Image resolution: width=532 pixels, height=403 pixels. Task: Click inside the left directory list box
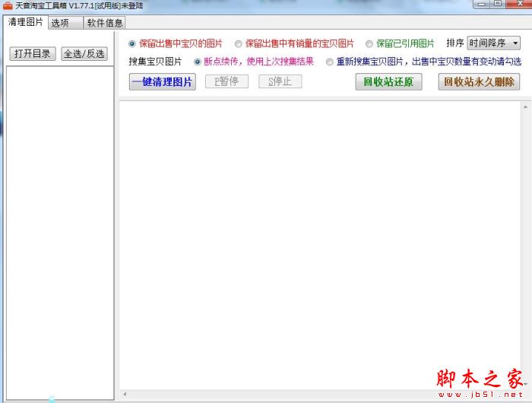(60, 233)
